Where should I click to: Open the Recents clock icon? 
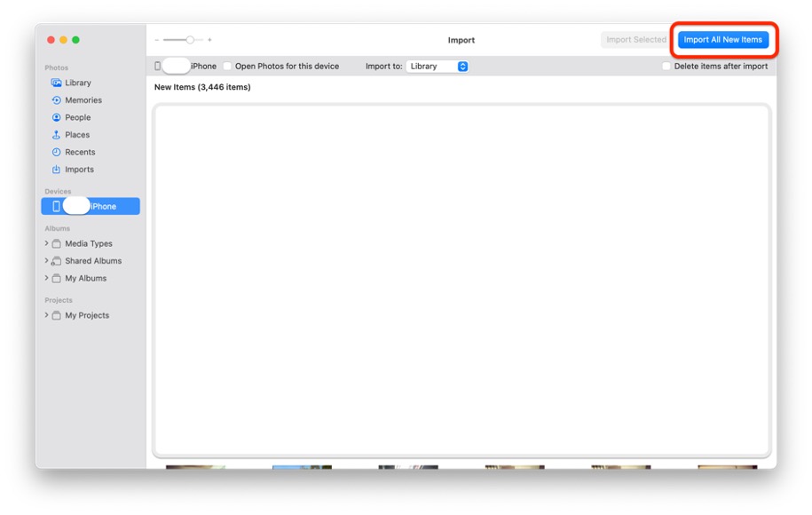(x=56, y=152)
